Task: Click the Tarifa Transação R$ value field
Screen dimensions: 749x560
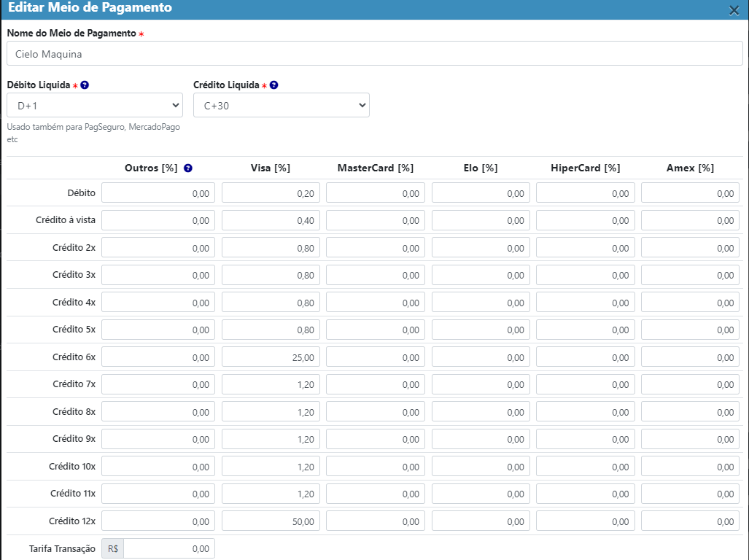Action: click(x=169, y=548)
